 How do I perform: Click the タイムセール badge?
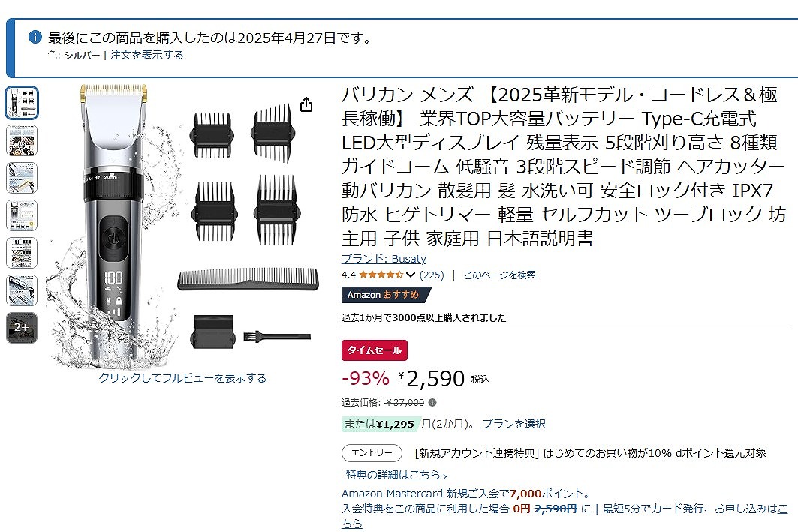point(374,350)
